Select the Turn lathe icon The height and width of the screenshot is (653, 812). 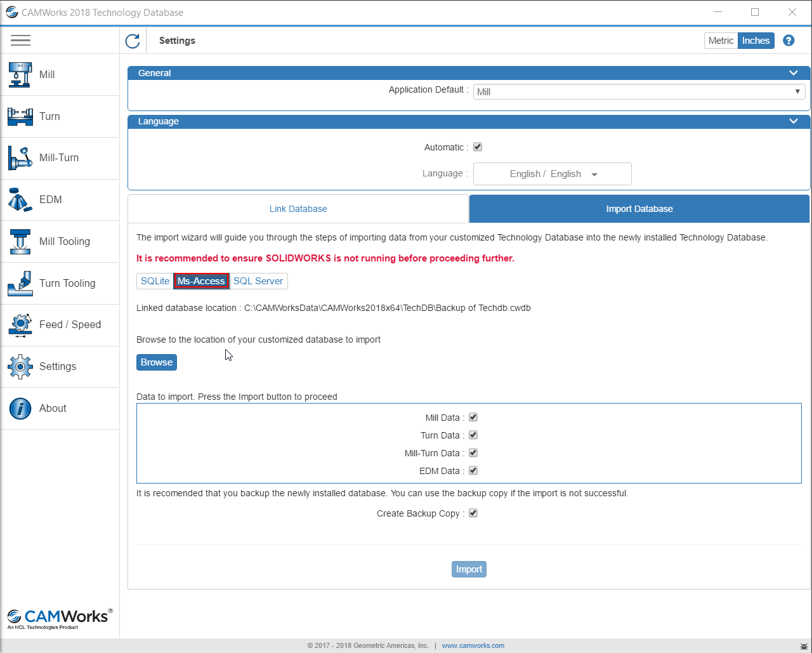pos(20,116)
